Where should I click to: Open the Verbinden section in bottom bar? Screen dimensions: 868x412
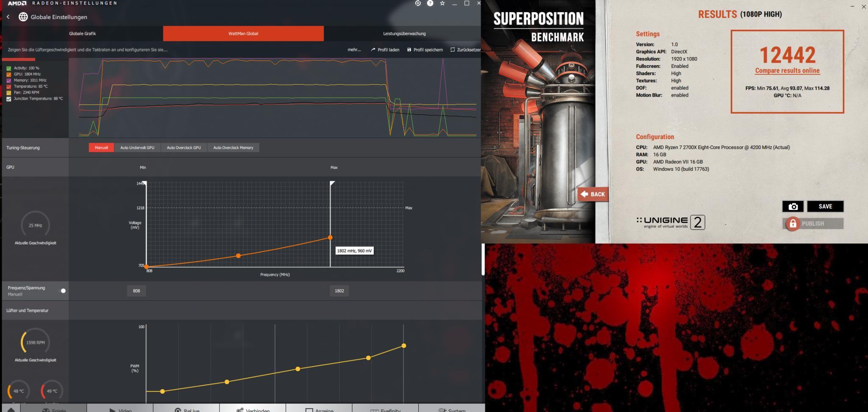[x=253, y=409]
